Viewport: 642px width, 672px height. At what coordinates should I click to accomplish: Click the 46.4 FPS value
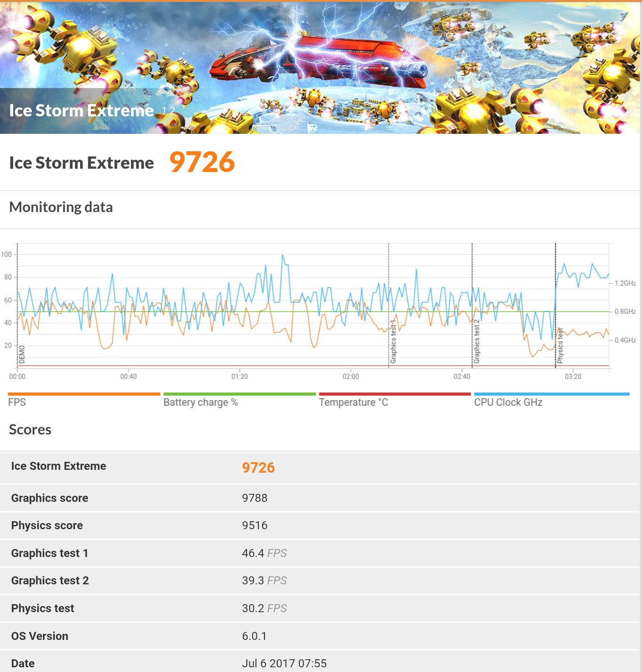[264, 553]
